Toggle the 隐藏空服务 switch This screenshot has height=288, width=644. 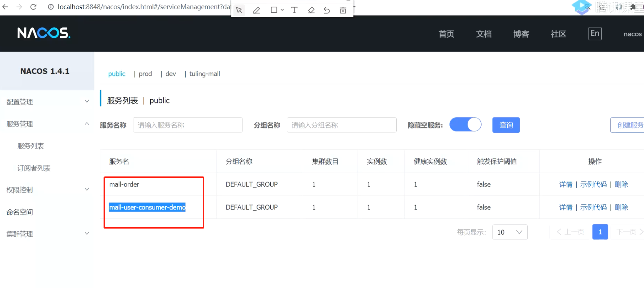pyautogui.click(x=465, y=124)
